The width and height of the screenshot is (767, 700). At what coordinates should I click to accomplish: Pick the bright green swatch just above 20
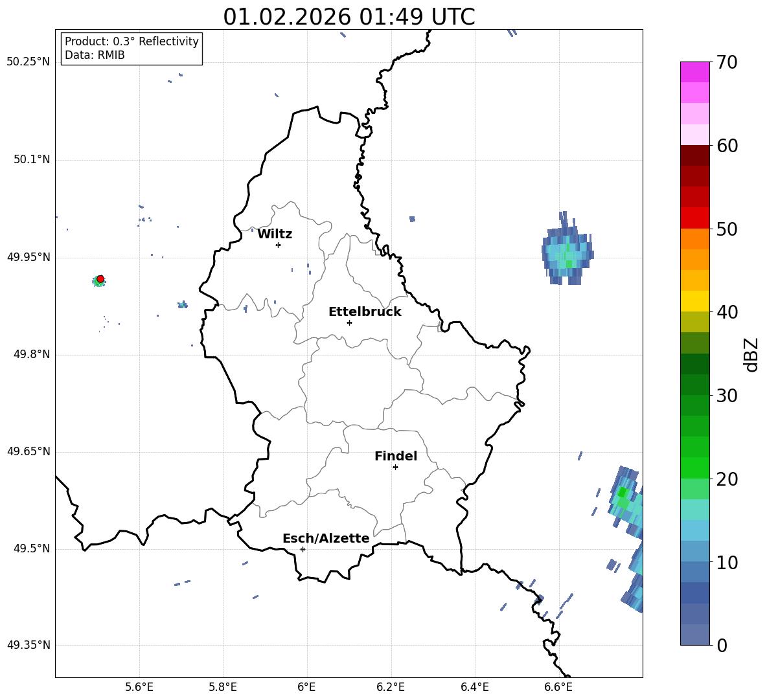pyautogui.click(x=694, y=468)
